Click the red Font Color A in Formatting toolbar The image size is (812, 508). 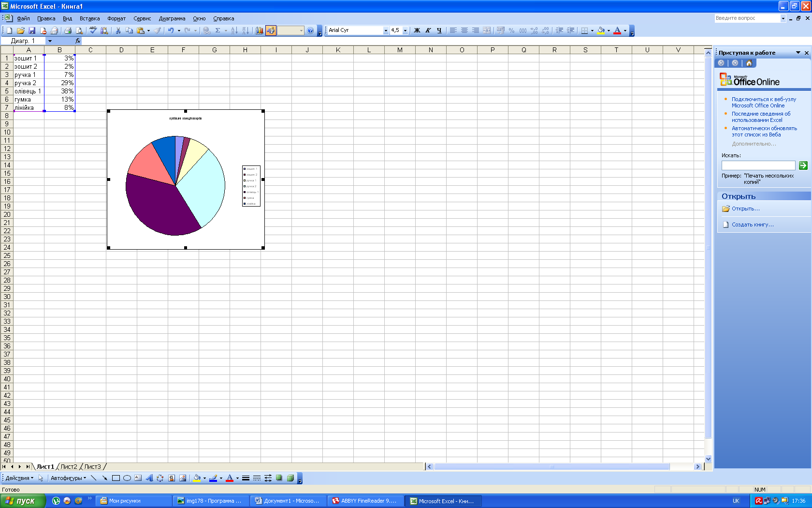tap(617, 30)
